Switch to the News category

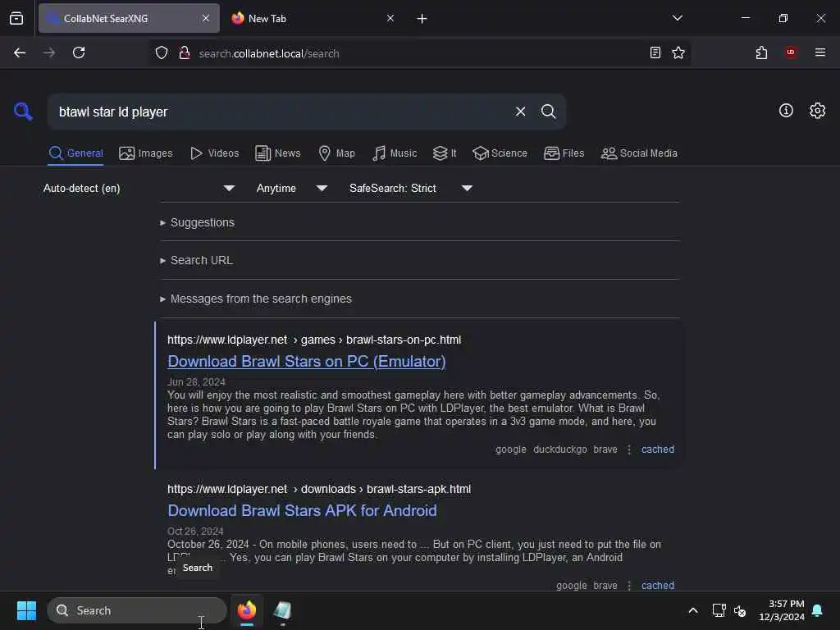278,153
